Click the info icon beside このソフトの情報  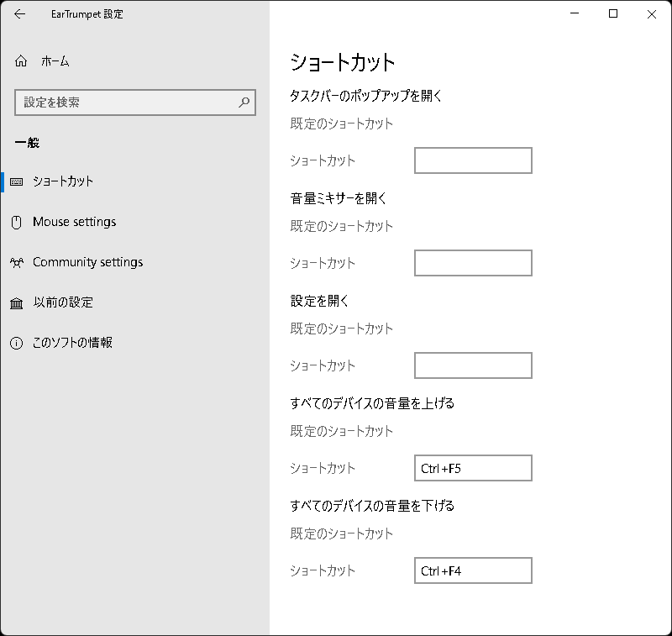(x=17, y=342)
